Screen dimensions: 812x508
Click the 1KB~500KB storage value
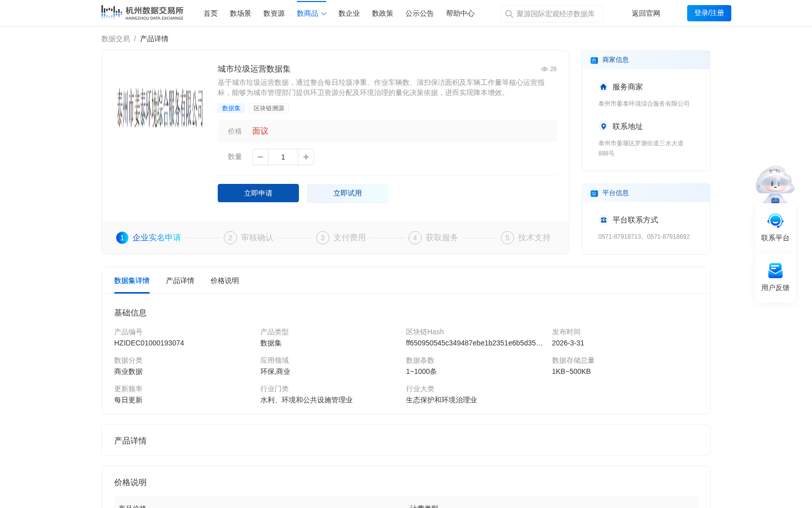click(571, 371)
